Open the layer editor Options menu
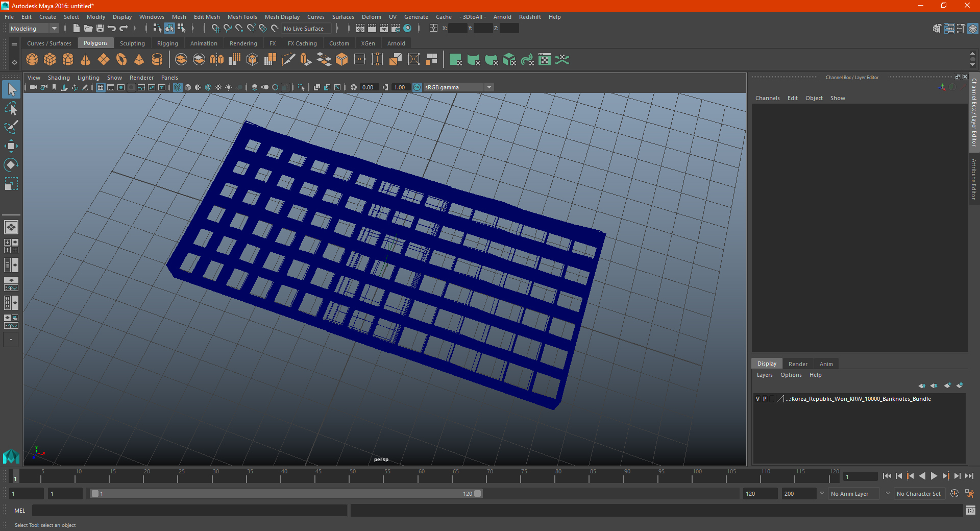 pyautogui.click(x=791, y=375)
